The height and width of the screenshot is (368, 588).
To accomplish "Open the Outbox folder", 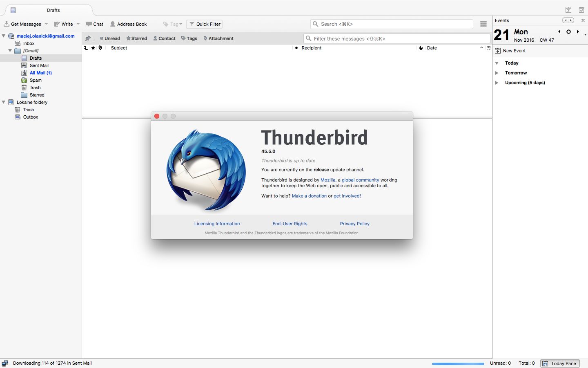I will [31, 117].
